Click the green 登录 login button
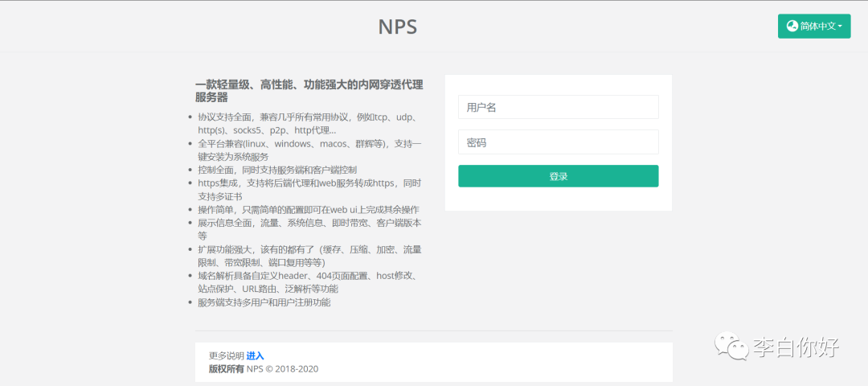 (x=558, y=176)
